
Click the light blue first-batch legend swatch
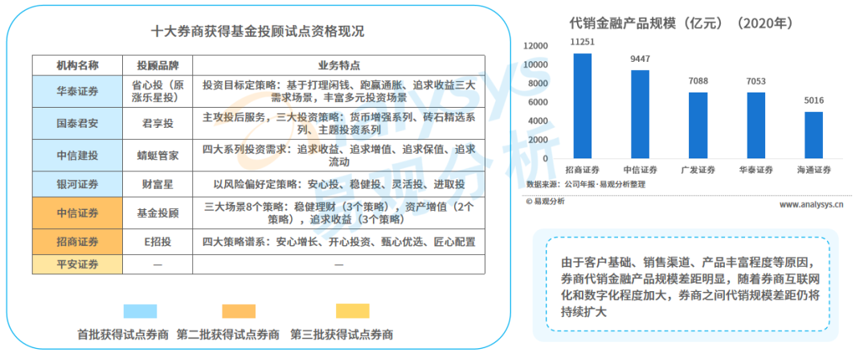pos(140,311)
